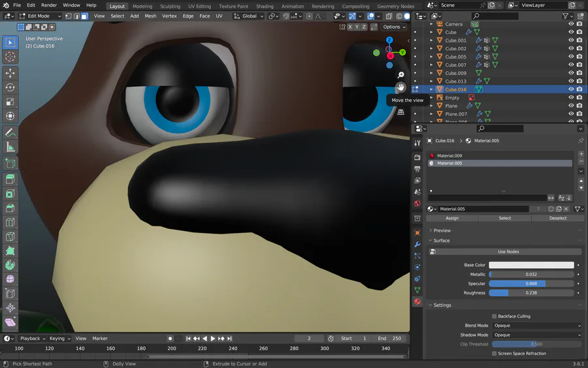Image resolution: width=588 pixels, height=368 pixels.
Task: Toggle visibility of Cube.009
Action: coord(571,72)
